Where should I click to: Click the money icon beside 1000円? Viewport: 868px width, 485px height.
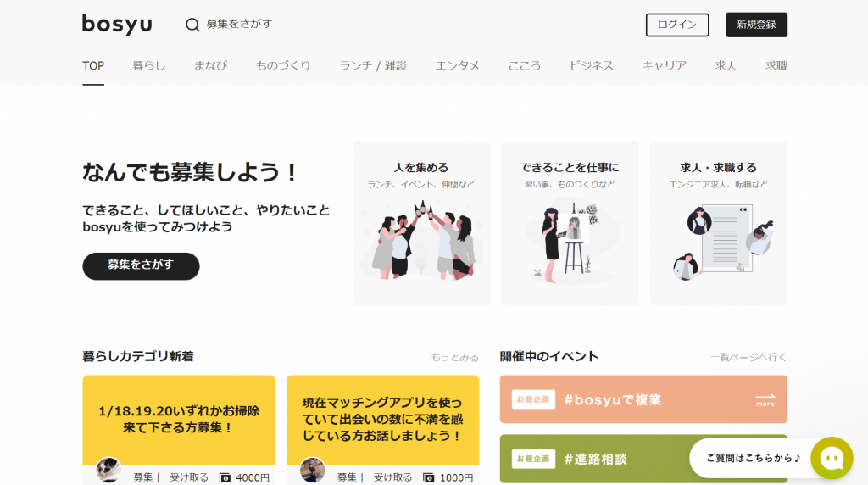(x=428, y=477)
